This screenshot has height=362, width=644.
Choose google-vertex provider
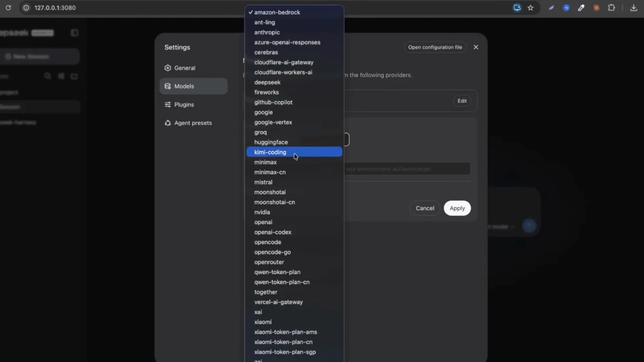pyautogui.click(x=294, y=122)
